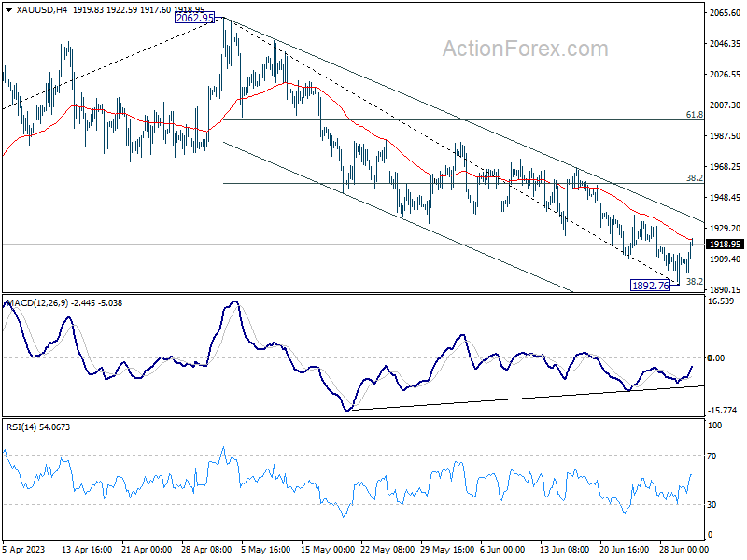Screen dimensions: 747x560
Task: Click the 61.8 Fibonacci level label
Action: coord(694,114)
